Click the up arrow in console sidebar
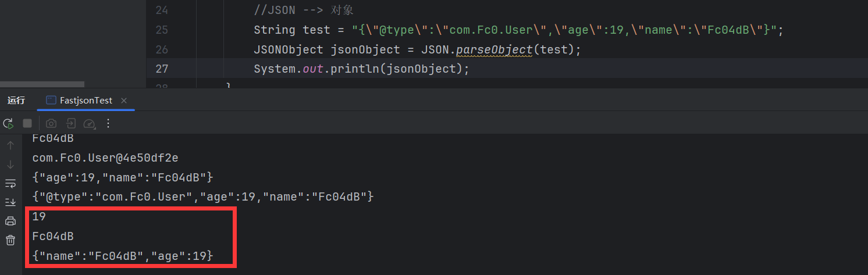The width and height of the screenshot is (868, 275). (10, 145)
